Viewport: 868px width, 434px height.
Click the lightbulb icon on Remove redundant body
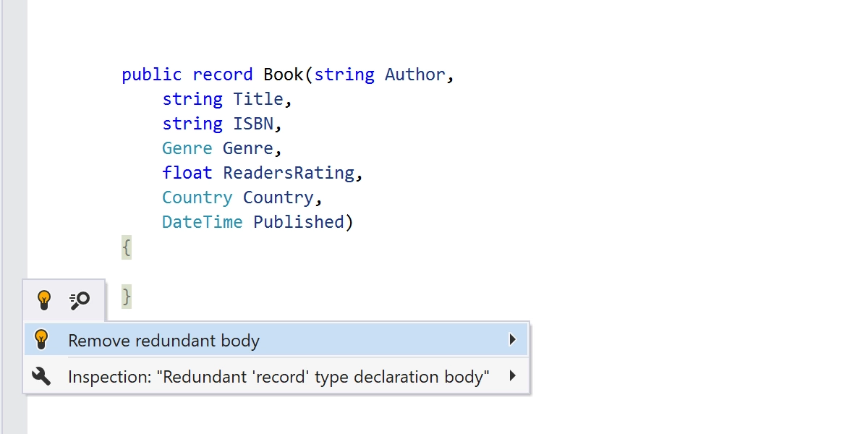[x=41, y=339]
